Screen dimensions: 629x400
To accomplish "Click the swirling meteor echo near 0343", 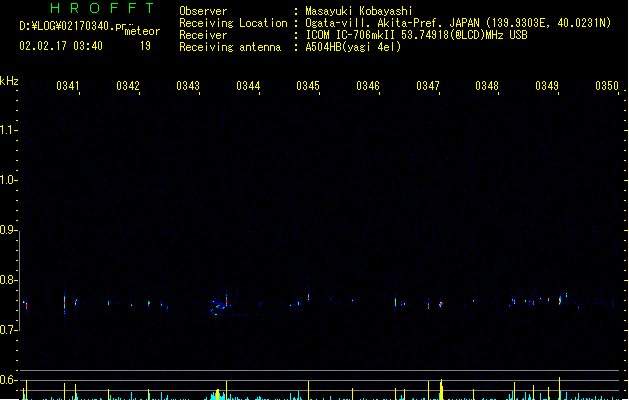I will pyautogui.click(x=221, y=306).
